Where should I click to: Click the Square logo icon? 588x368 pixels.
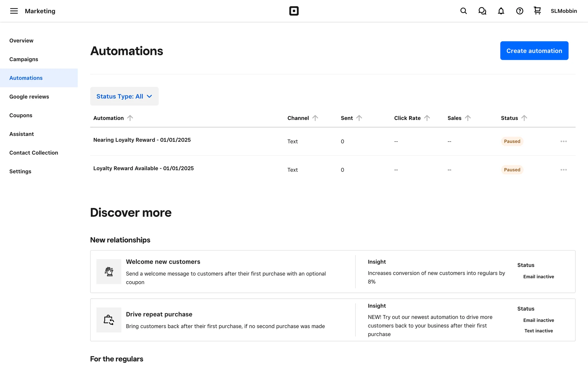(294, 11)
